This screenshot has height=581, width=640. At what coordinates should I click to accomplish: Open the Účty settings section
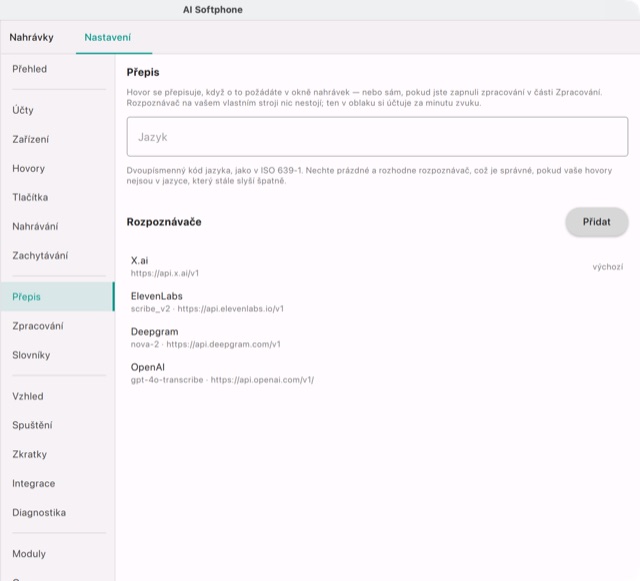tap(57, 110)
